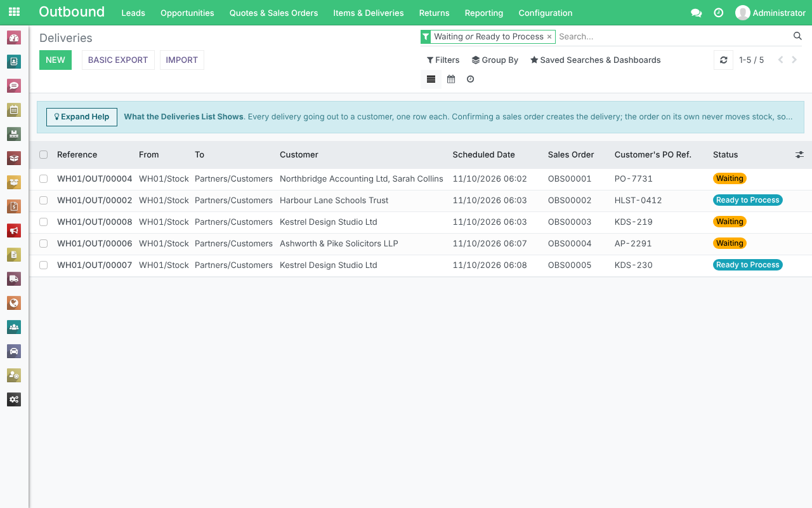The image size is (812, 508).
Task: Focus the Search input field
Action: tap(674, 37)
